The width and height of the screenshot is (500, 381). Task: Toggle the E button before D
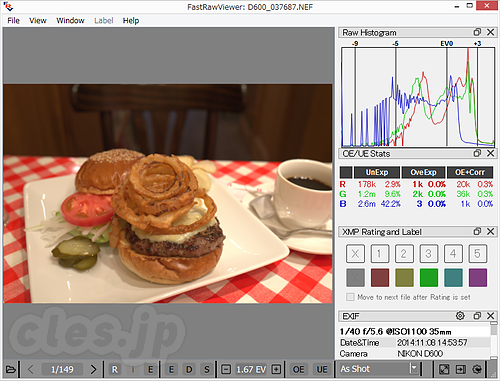pos(171,369)
